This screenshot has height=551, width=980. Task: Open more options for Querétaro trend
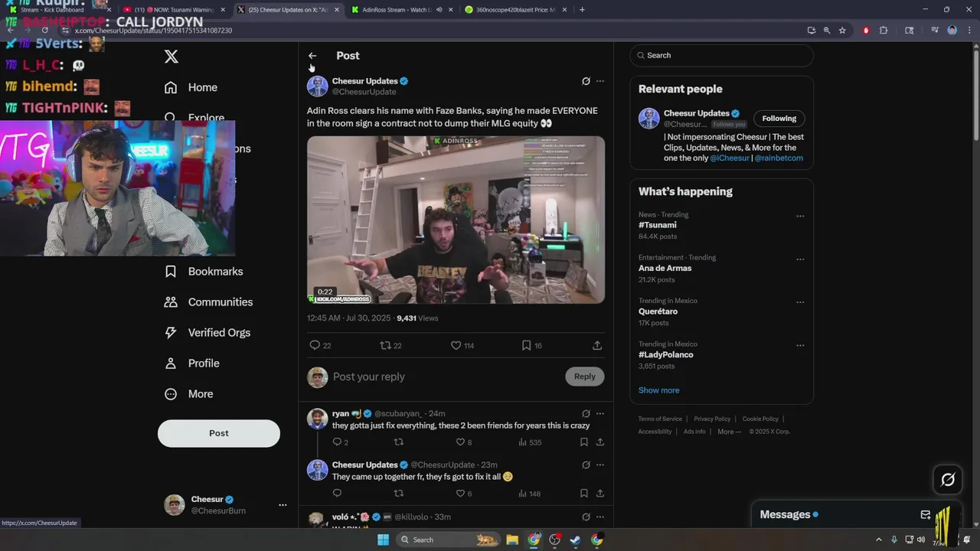[800, 302]
